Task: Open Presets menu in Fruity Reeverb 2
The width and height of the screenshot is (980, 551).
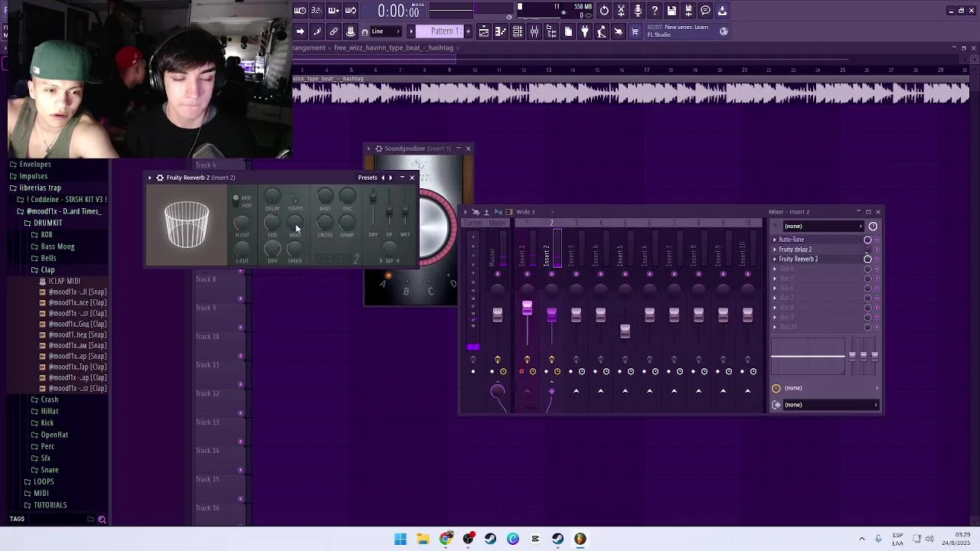Action: 367,178
